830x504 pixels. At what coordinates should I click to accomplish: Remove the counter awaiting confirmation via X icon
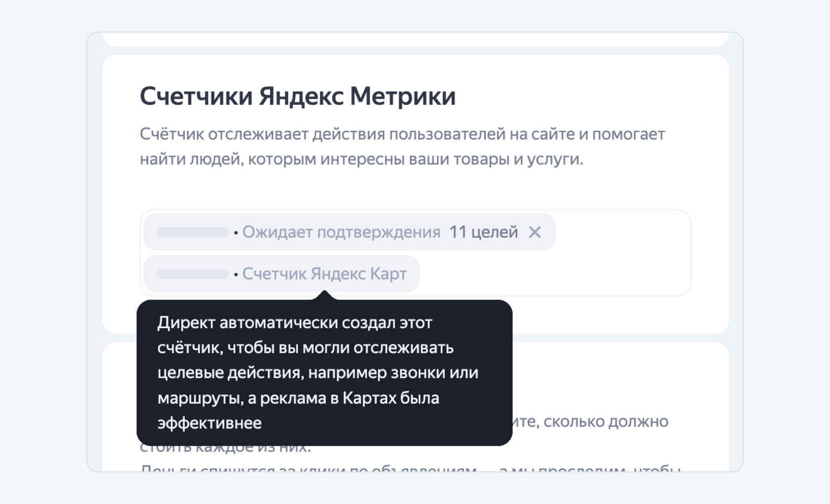pyautogui.click(x=535, y=232)
